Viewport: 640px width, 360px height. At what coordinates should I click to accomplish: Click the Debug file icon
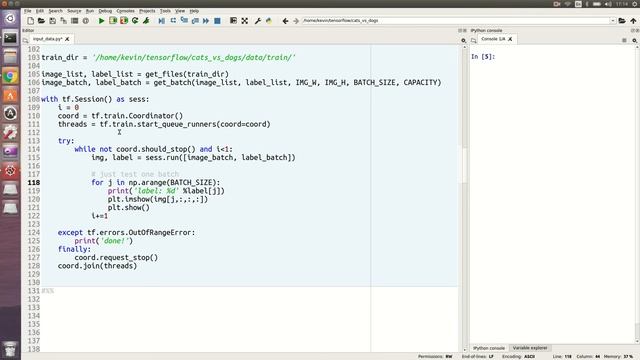tap(146, 20)
